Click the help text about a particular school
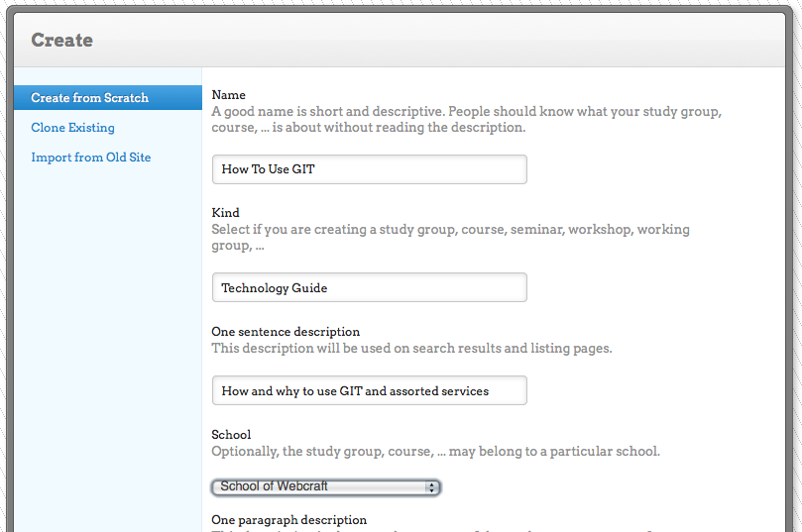802x532 pixels. point(435,452)
